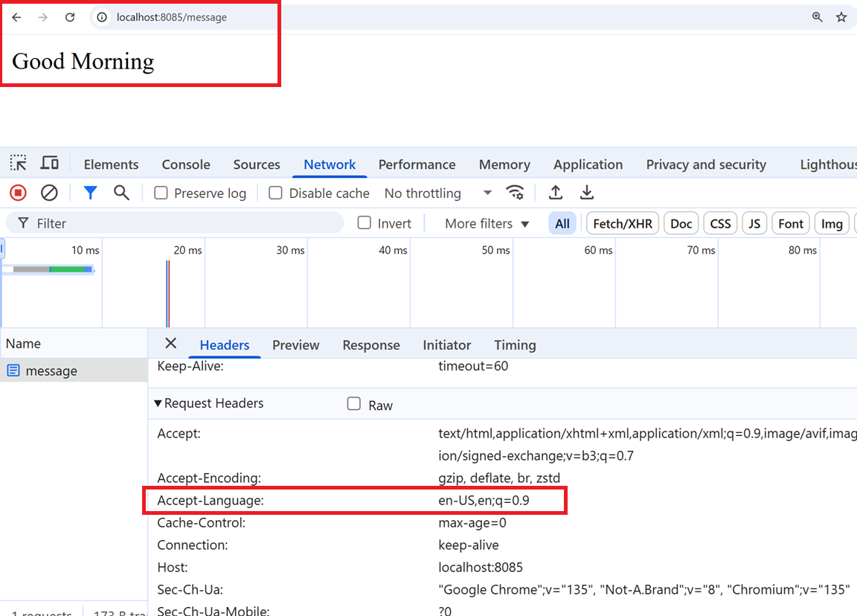Viewport: 857px width, 616px height.
Task: Filter requests by CSS
Action: pyautogui.click(x=720, y=223)
